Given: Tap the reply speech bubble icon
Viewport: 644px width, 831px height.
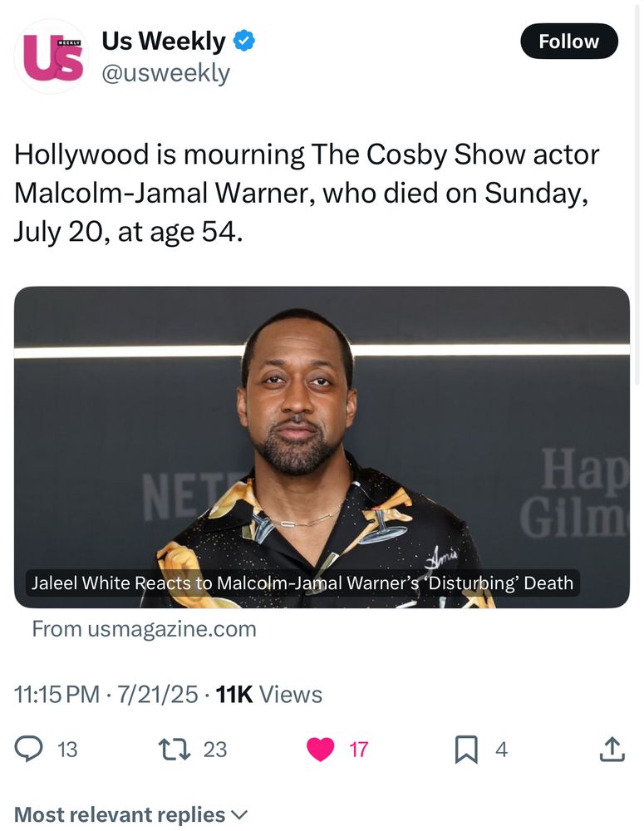Looking at the screenshot, I should pyautogui.click(x=29, y=749).
